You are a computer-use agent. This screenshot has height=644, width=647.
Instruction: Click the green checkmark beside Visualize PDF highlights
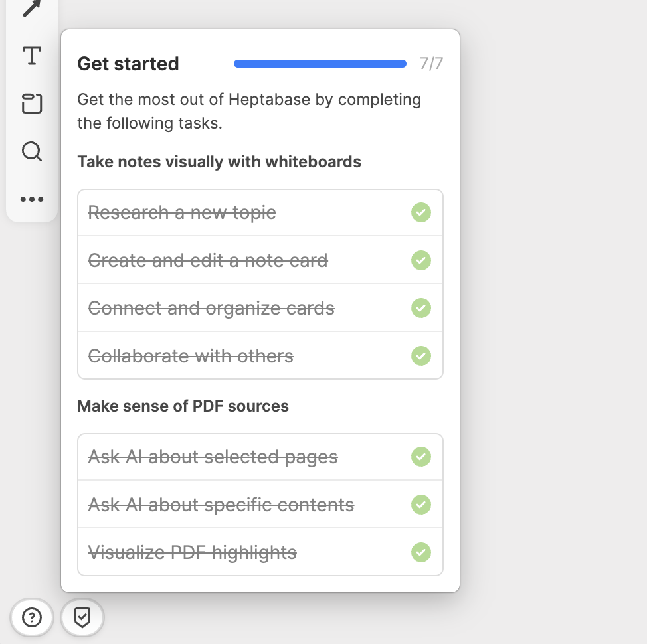[x=420, y=552]
